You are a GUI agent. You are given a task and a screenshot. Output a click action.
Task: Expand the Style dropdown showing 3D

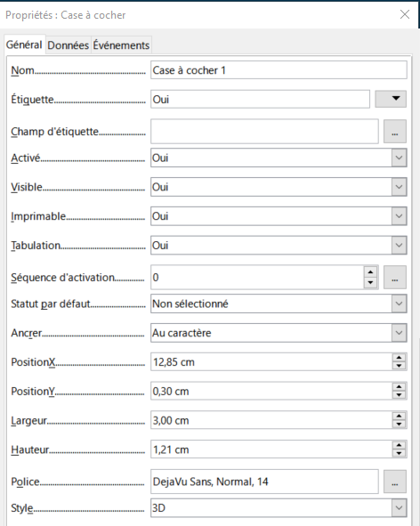coord(399,508)
